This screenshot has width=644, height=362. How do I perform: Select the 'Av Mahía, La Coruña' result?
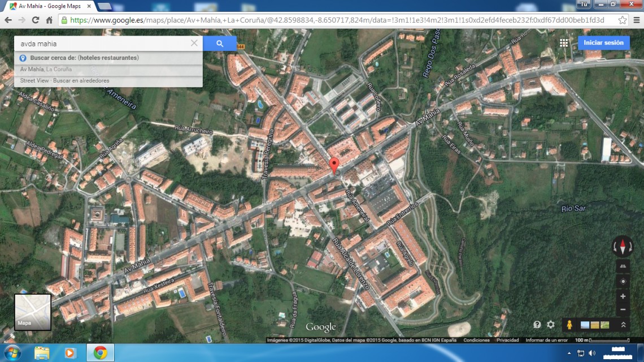point(108,70)
